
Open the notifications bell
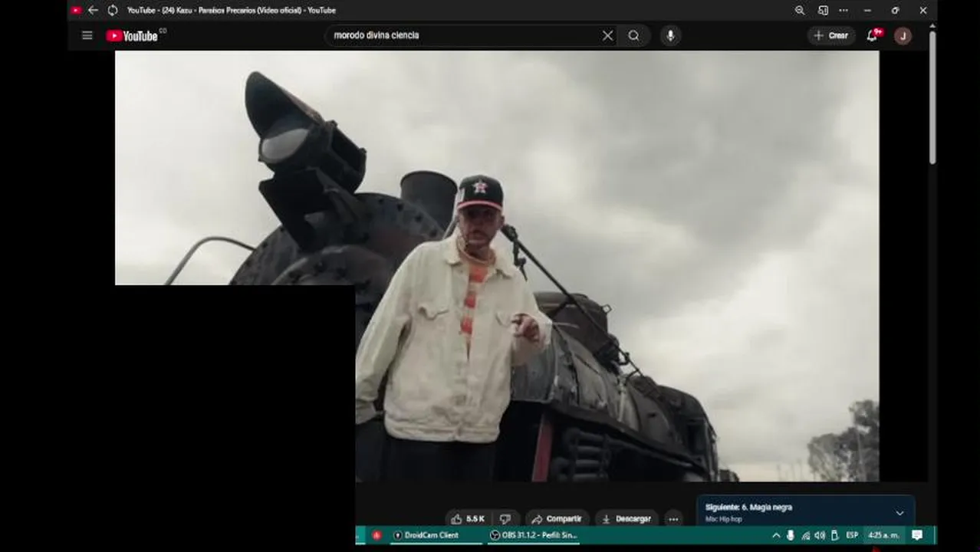click(873, 35)
